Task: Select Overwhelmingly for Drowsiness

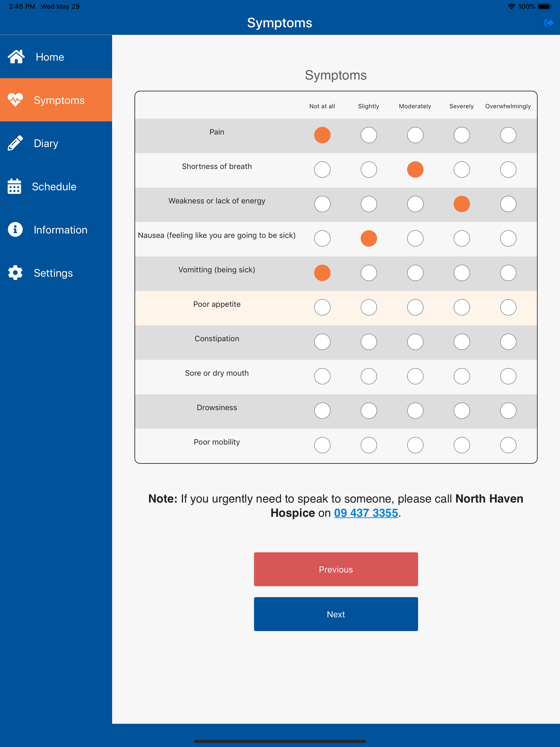Action: [508, 411]
